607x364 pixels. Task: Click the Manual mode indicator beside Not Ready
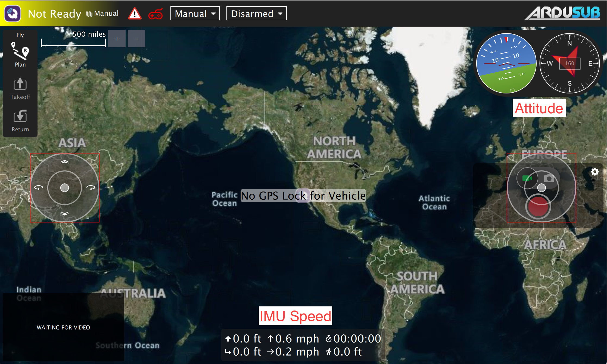102,14
